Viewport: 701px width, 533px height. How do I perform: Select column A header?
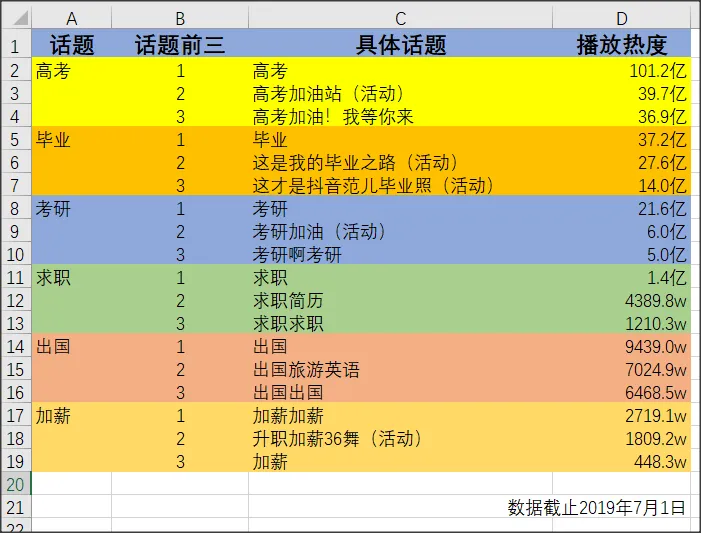click(x=72, y=19)
